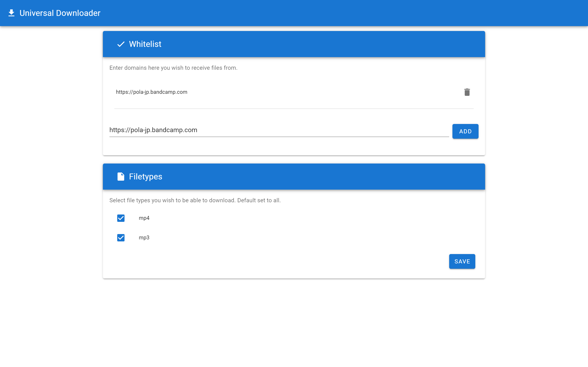Click the blue Whitelist header bar
The height and width of the screenshot is (367, 588).
pos(316,44)
